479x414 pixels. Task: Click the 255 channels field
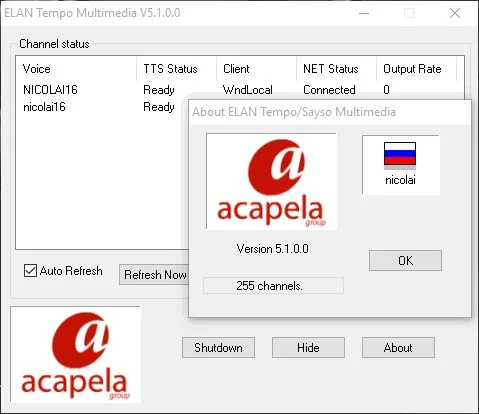273,286
